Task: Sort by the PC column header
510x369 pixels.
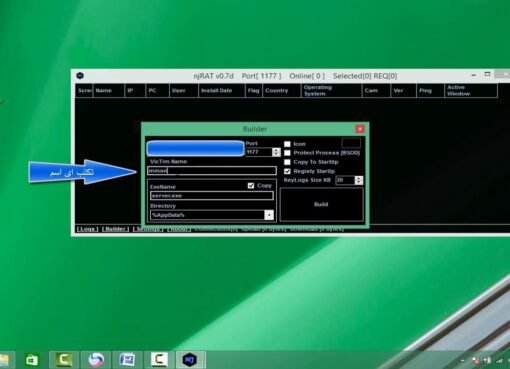Action: pos(157,90)
